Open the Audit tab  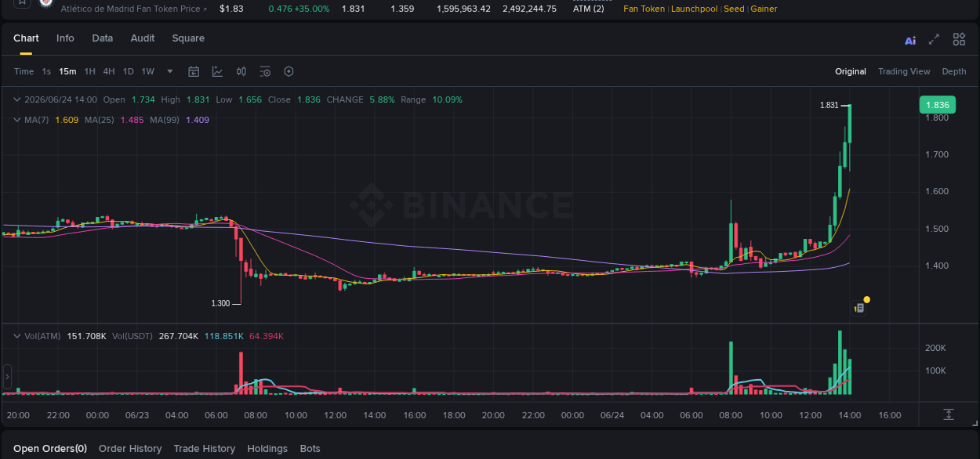tap(143, 38)
